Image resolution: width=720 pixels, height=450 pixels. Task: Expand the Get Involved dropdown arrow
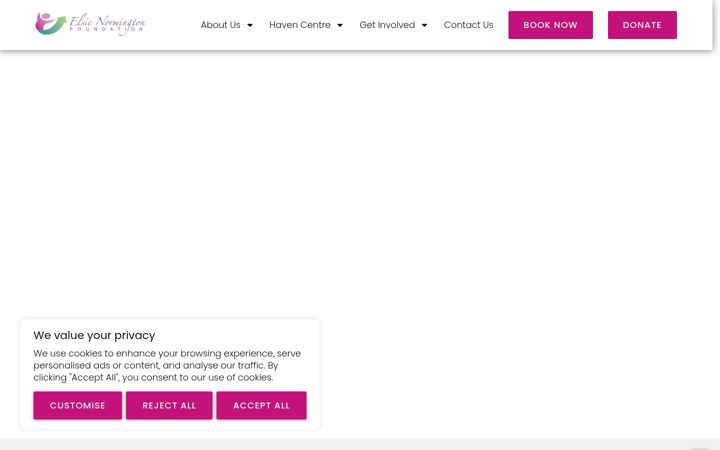click(424, 25)
